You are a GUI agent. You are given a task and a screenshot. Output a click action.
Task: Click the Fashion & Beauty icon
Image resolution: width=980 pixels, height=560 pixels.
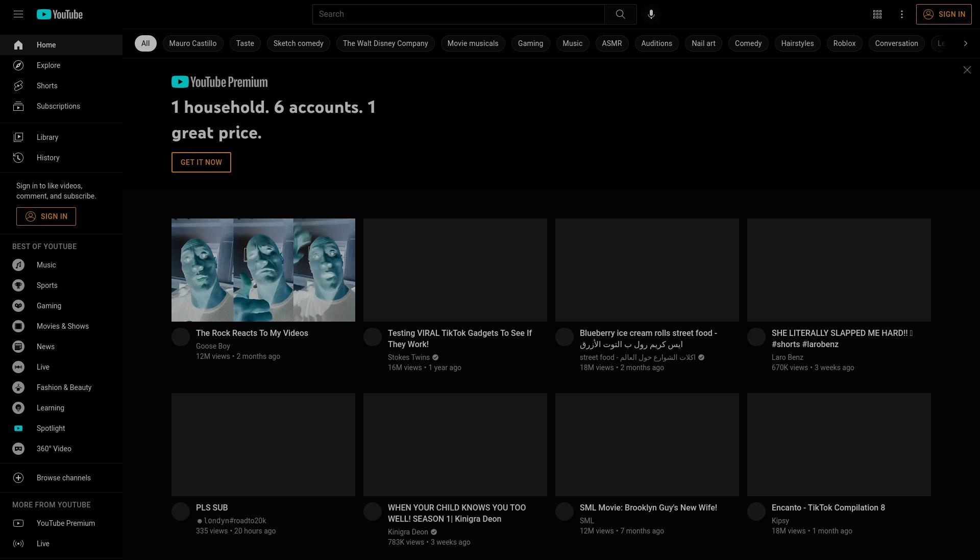click(x=18, y=387)
